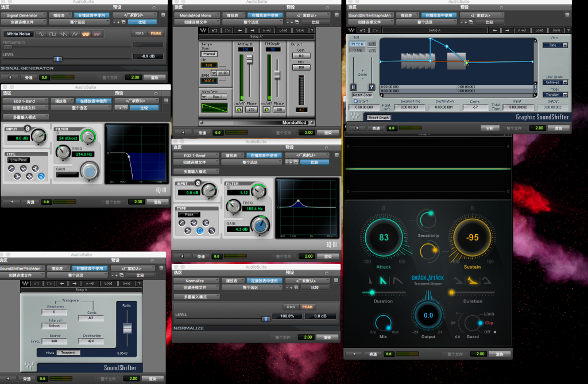Toggle the PITCH BYP bypass in Graphic SoundShifter
Viewport: 588px width, 384px height.
click(372, 44)
